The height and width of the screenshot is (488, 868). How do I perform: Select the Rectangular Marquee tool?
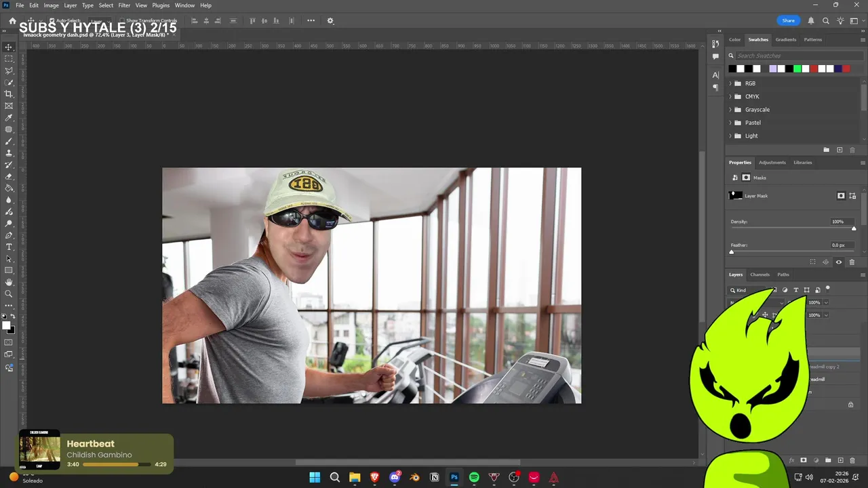click(9, 59)
